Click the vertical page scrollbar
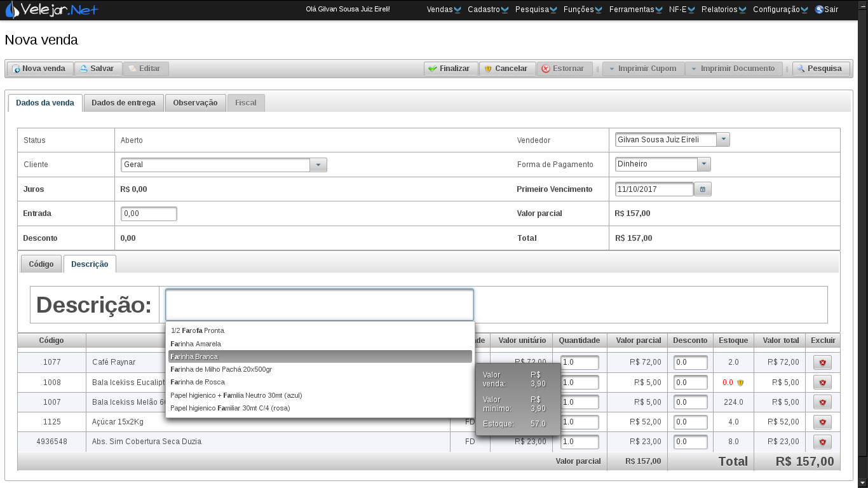The image size is (868, 488). (863, 244)
